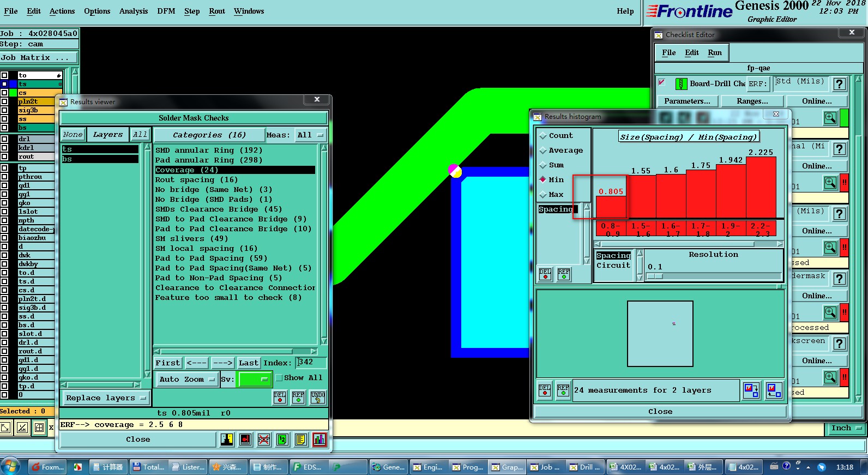Viewport: 868px width, 475px height.
Task: Click the Parameters... button
Action: tap(687, 101)
